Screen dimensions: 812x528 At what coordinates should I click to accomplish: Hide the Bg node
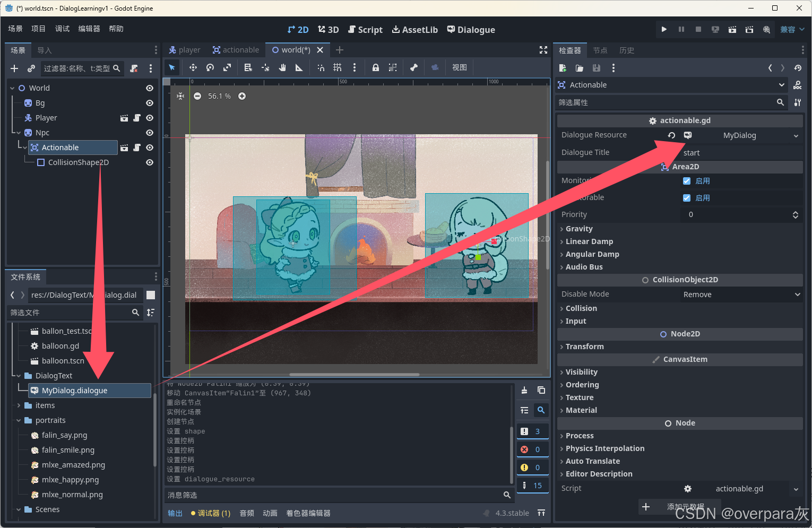[150, 103]
